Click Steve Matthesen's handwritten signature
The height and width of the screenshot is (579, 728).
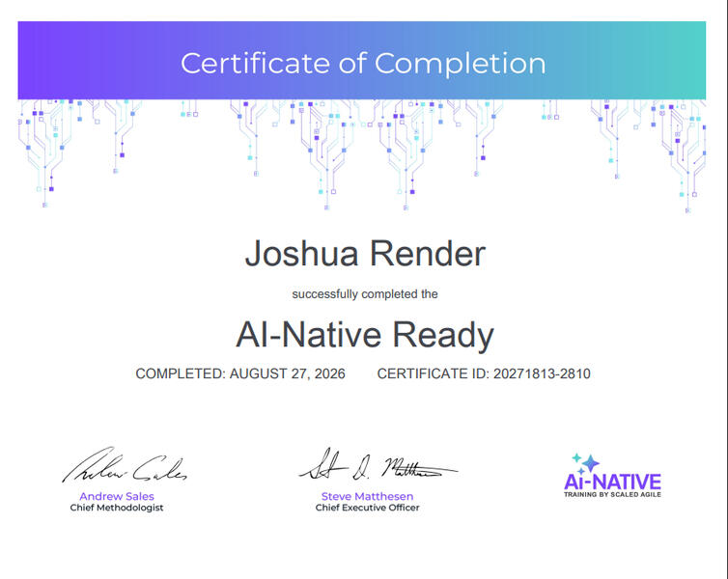point(378,464)
